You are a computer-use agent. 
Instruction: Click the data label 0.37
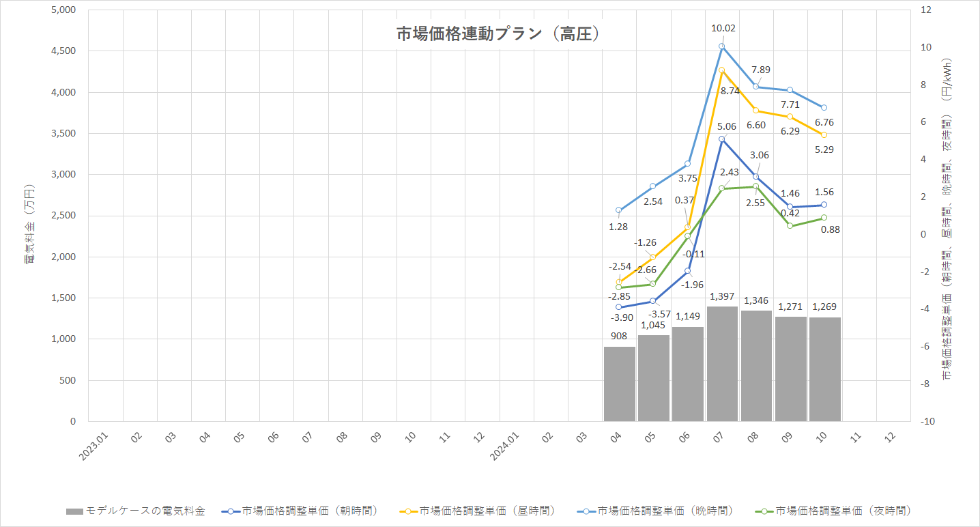click(x=684, y=200)
